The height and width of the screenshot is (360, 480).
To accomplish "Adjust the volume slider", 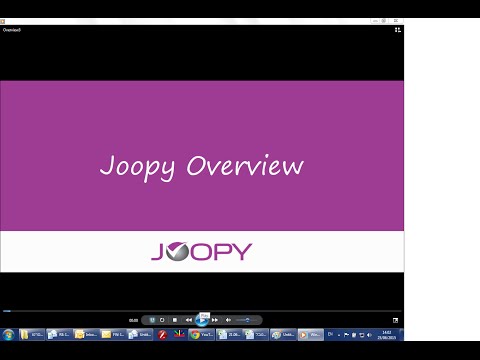I will pyautogui.click(x=247, y=320).
